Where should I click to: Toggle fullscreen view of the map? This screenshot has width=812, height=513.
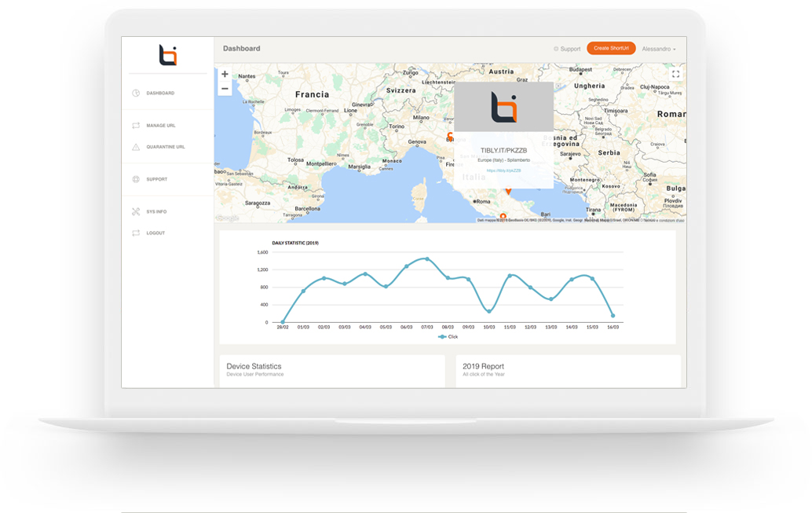point(676,74)
